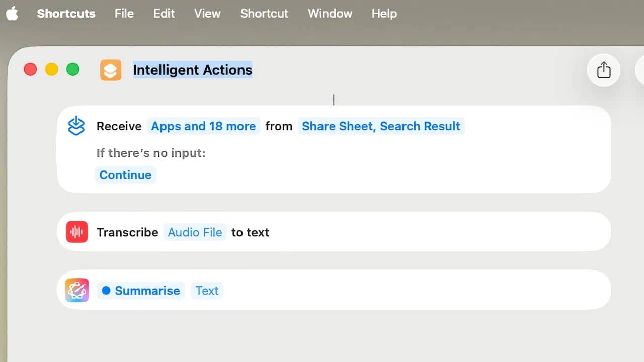Click the red Transcribe audio waveform icon
The width and height of the screenshot is (644, 362).
(x=77, y=232)
